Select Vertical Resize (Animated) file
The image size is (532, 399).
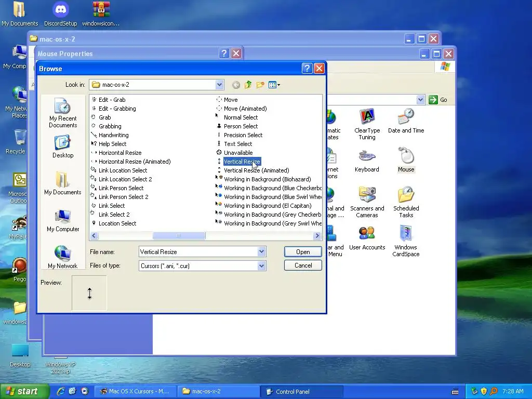[253, 170]
